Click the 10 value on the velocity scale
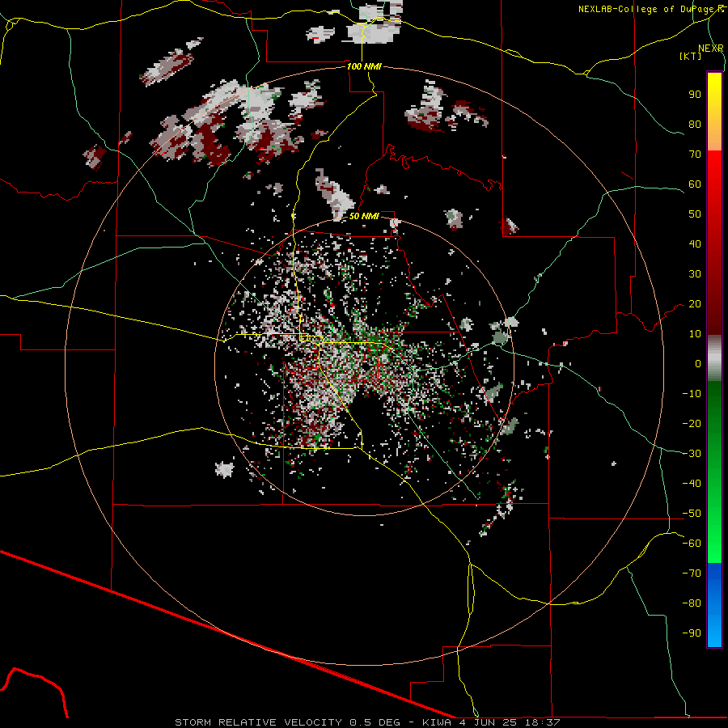 click(x=695, y=334)
